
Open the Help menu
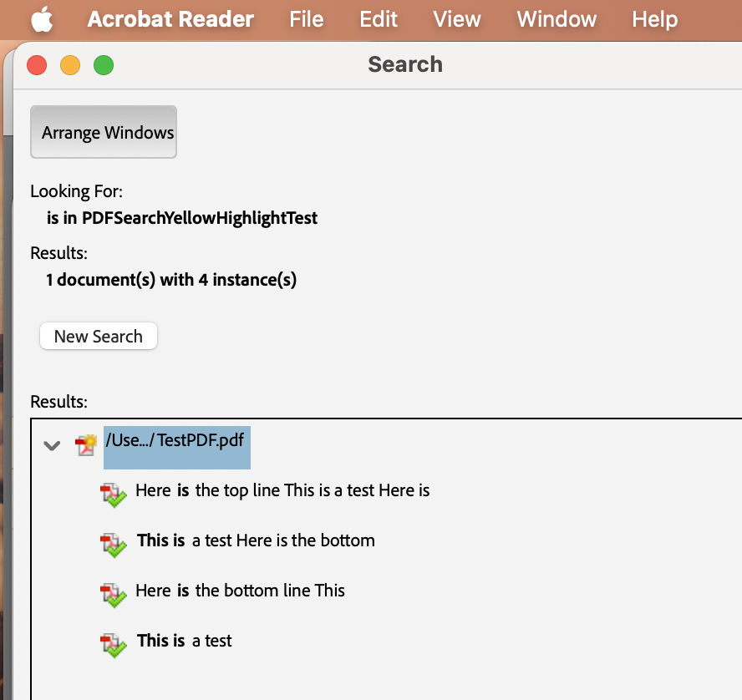tap(655, 19)
